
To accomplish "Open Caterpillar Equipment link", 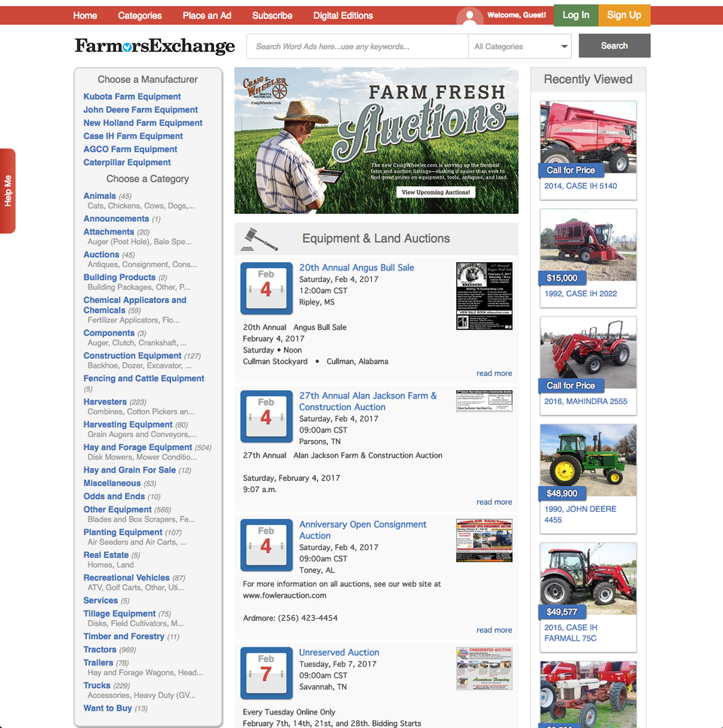I will point(127,163).
